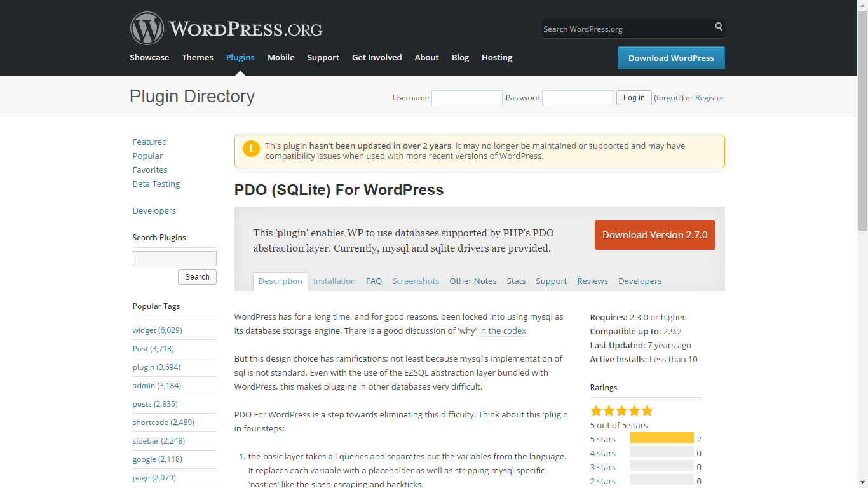Select the Description tab
Screen dimensions: 868x488
[x=280, y=281]
